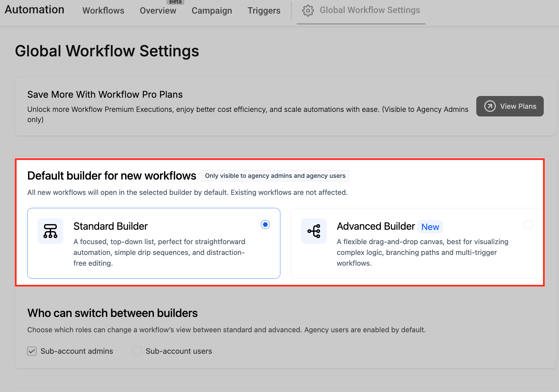Open the Workflows tab
Image resolution: width=559 pixels, height=392 pixels.
coord(103,11)
